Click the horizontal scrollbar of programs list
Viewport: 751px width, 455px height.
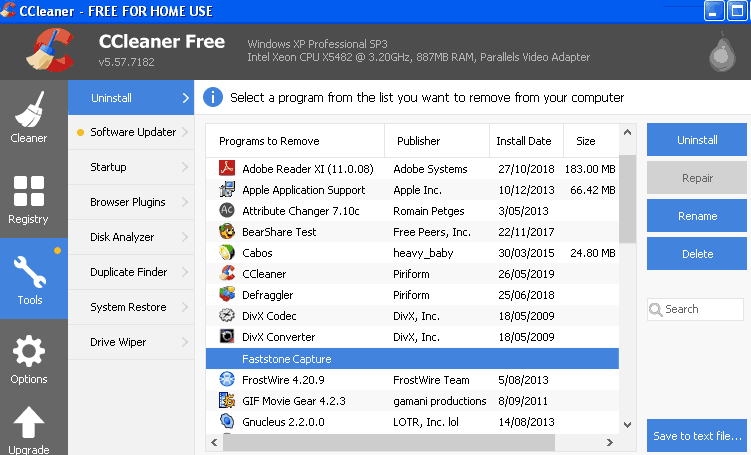[x=400, y=442]
